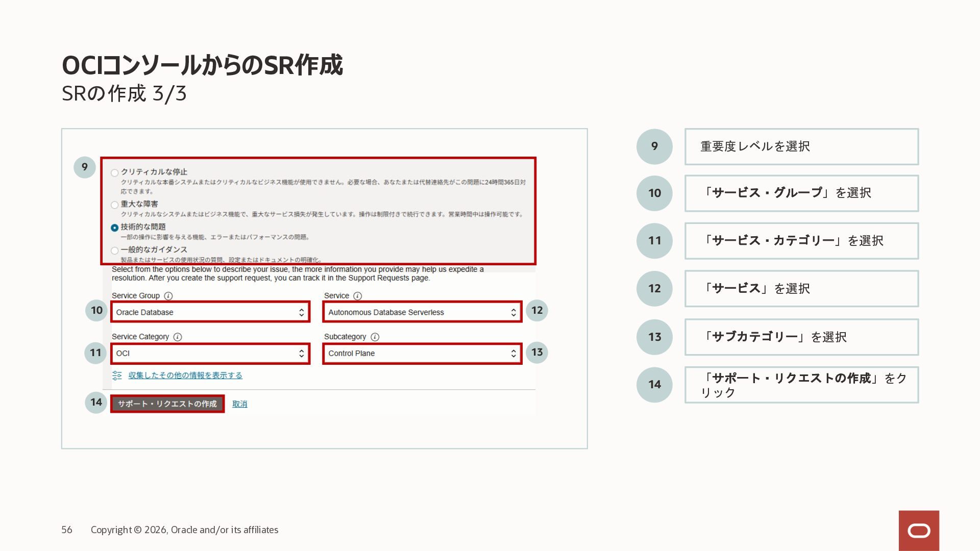Expand the Autonomous Database Serverless dropdown
The width and height of the screenshot is (980, 551).
click(422, 312)
